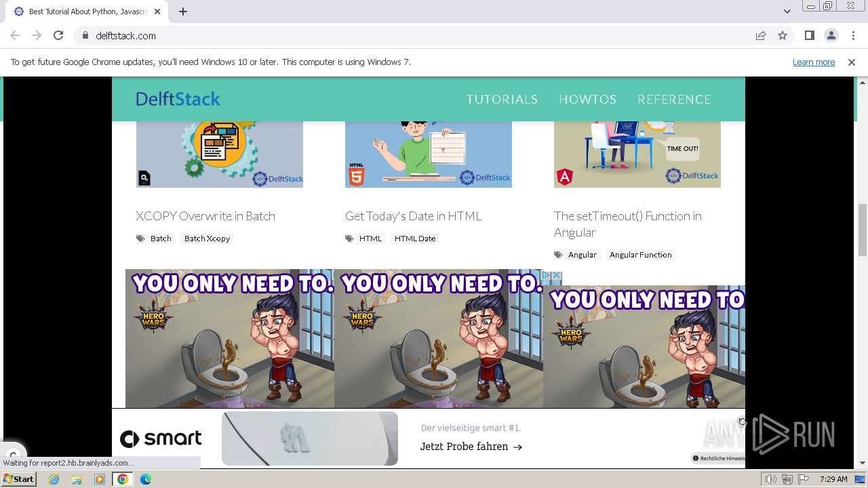Click the network tray icon
This screenshot has width=868, height=488.
pyautogui.click(x=787, y=479)
